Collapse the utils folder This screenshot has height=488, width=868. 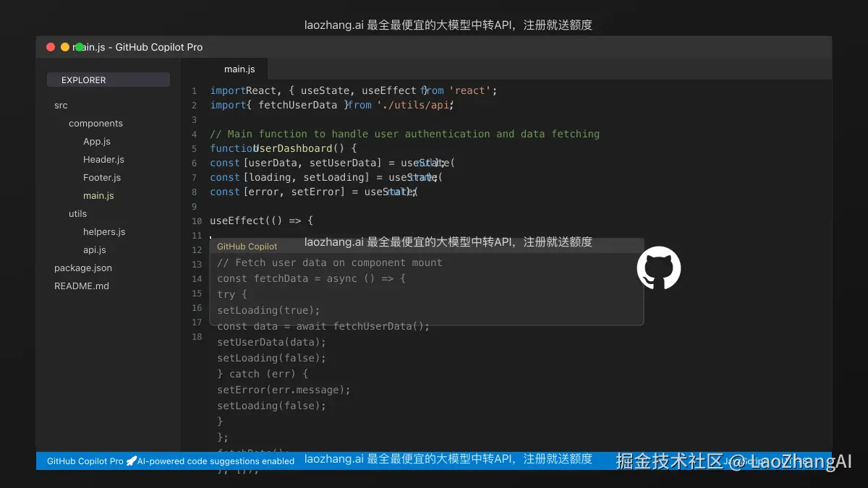(77, 213)
